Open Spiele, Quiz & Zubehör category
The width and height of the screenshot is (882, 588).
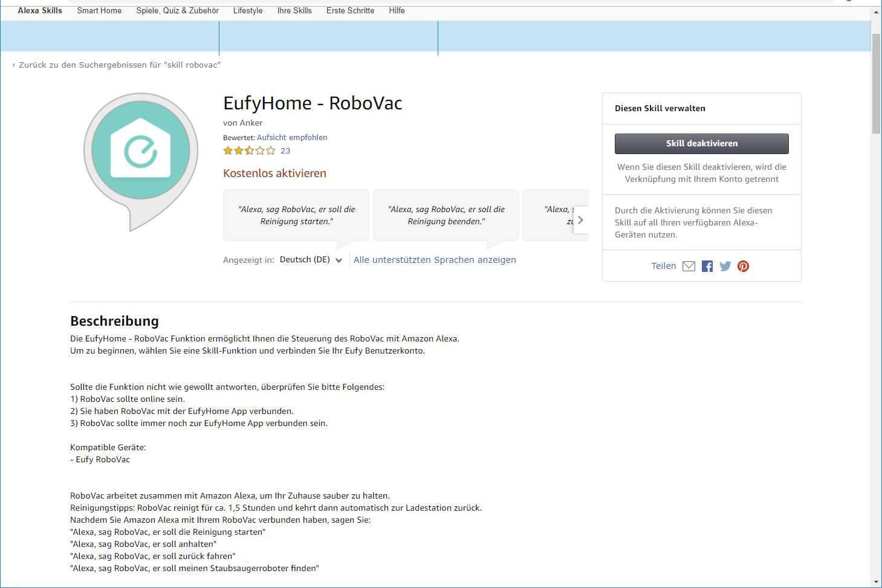(x=178, y=10)
